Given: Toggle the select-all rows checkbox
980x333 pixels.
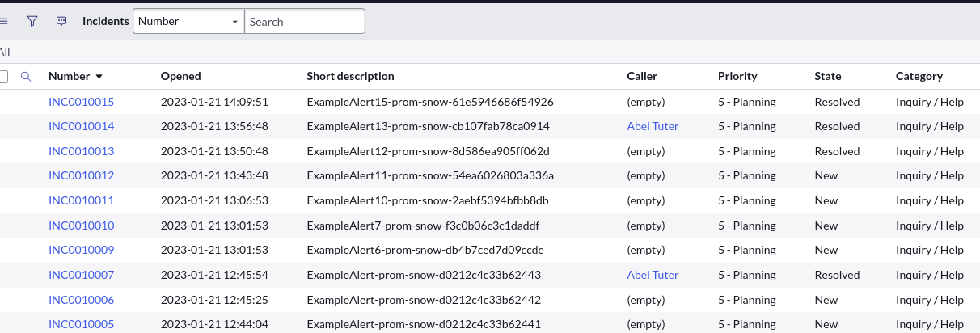Looking at the screenshot, I should point(3,77).
